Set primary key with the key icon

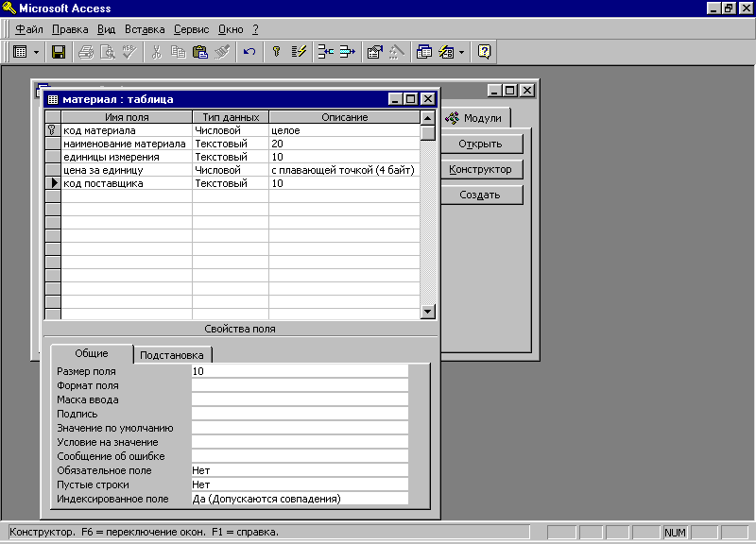pos(276,52)
